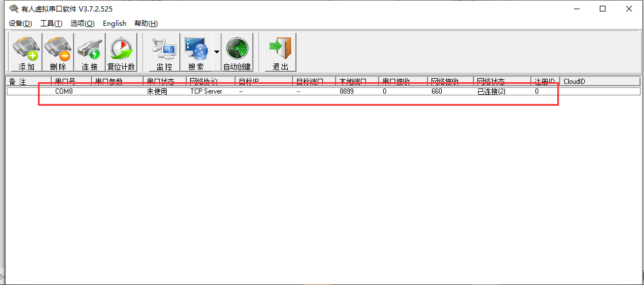This screenshot has height=285, width=644.
Task: Click the 已连接(2) network status cell
Action: tap(491, 91)
